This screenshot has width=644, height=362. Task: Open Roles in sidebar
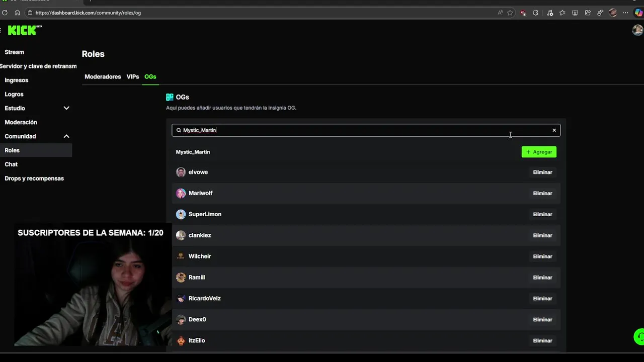coord(36,150)
